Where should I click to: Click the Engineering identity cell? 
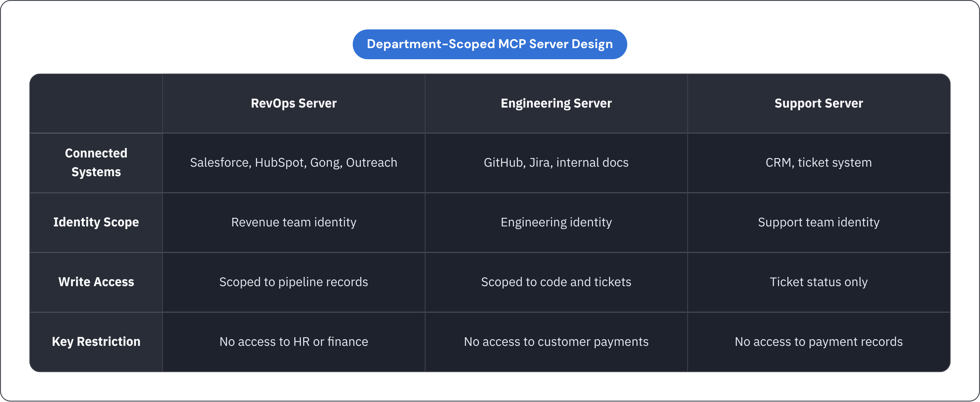556,222
